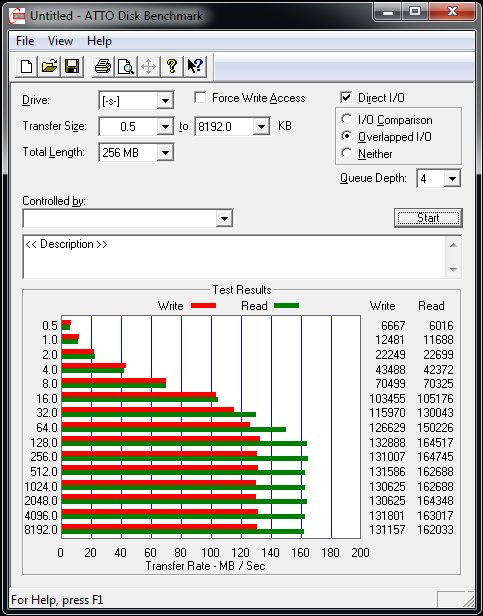Open the View menu

[x=61, y=41]
